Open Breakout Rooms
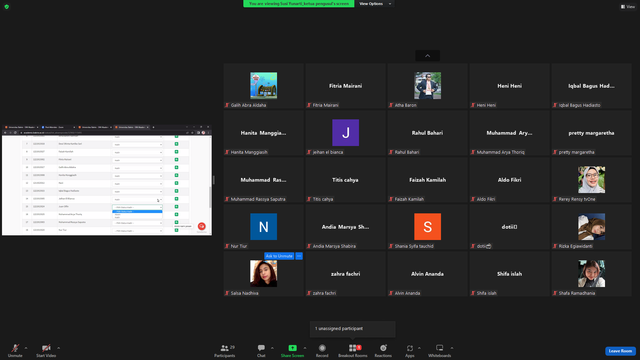Screen dimensions: 640x360 pos(353,350)
